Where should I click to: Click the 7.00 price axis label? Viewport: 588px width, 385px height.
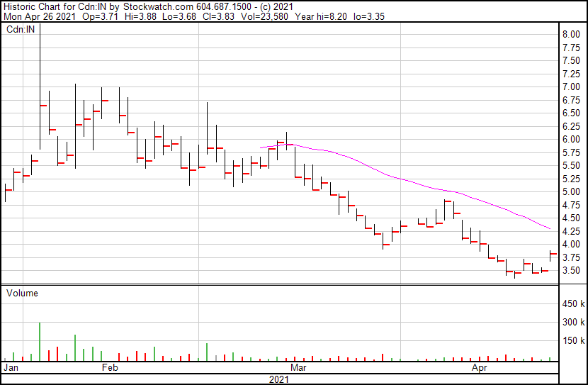(571, 87)
